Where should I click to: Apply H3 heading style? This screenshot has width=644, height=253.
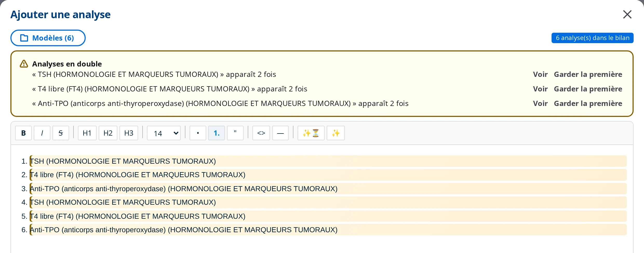click(x=129, y=133)
